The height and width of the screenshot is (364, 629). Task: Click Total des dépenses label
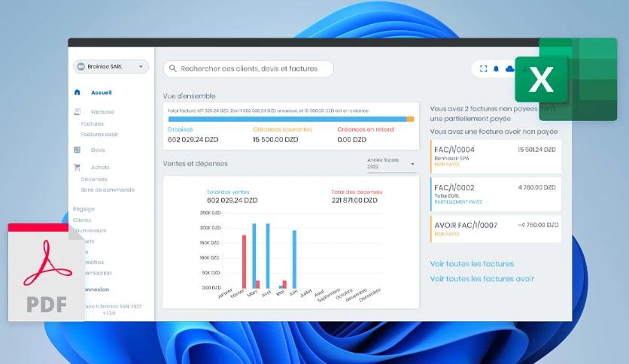pyautogui.click(x=357, y=192)
